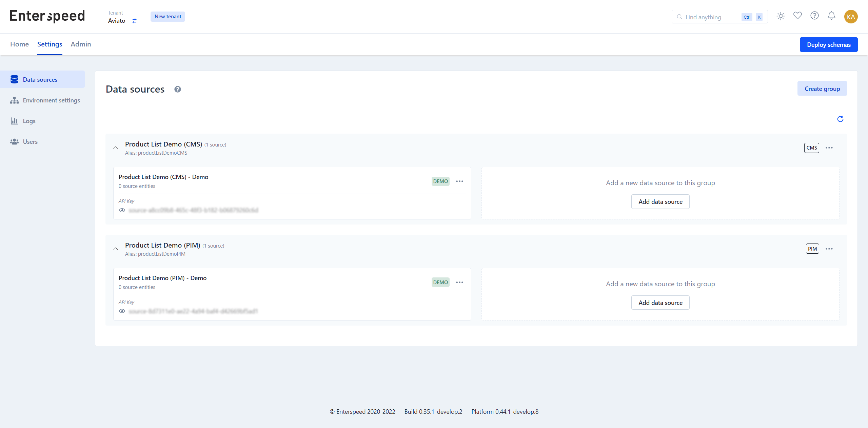868x428 pixels.
Task: Focus the Find anything search field
Action: tap(719, 17)
